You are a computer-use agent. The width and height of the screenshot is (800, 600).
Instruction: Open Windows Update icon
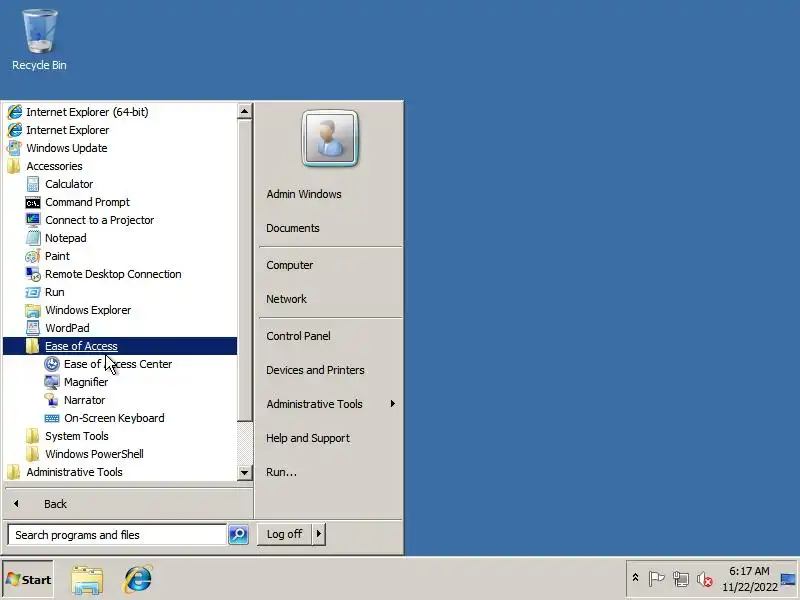[x=14, y=148]
